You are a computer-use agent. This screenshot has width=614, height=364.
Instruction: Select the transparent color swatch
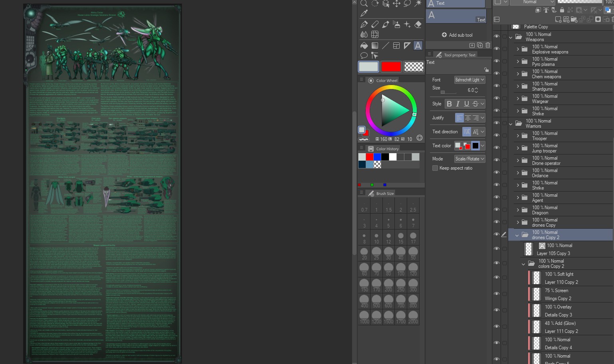pyautogui.click(x=414, y=67)
